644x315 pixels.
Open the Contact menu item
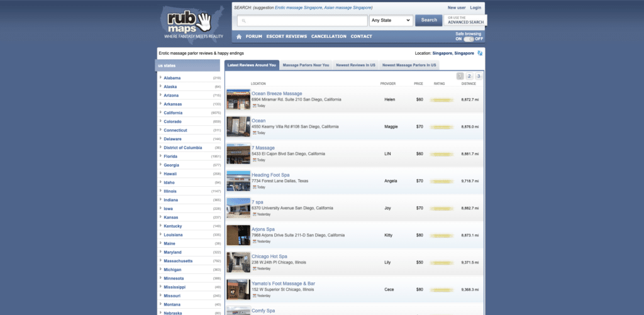[x=362, y=36]
